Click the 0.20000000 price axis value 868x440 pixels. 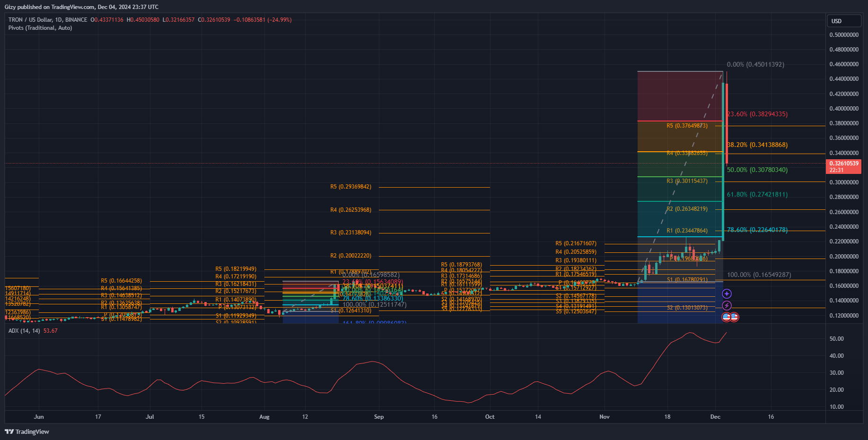pos(844,257)
